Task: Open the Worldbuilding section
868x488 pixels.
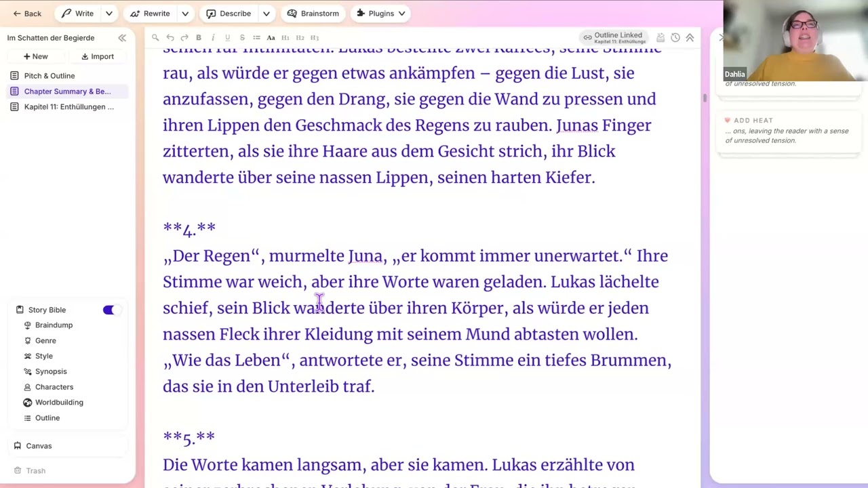Action: pos(59,403)
